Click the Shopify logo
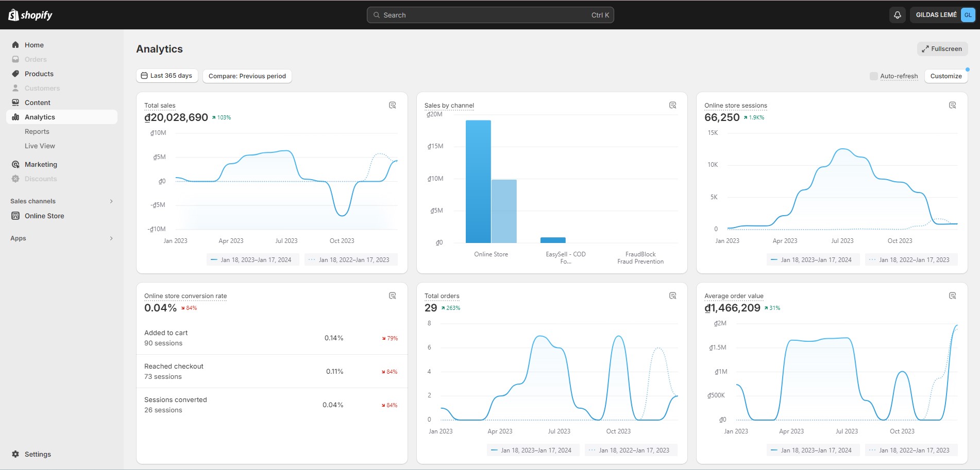 30,15
